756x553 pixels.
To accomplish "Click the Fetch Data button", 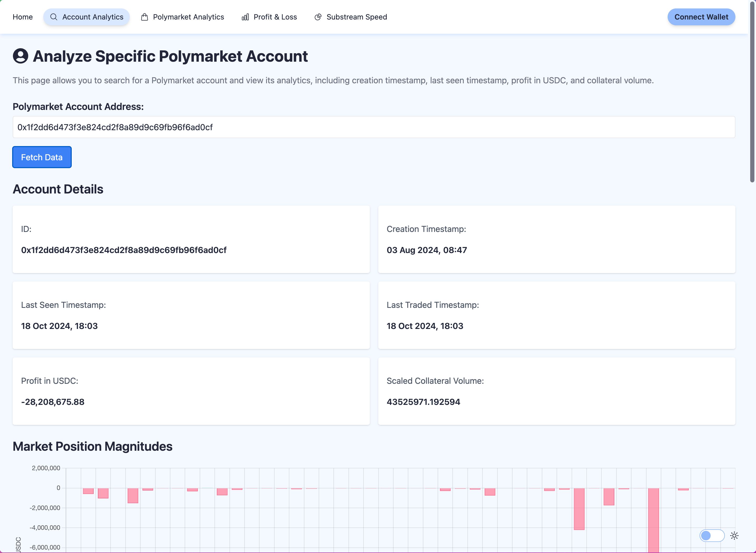I will [42, 157].
